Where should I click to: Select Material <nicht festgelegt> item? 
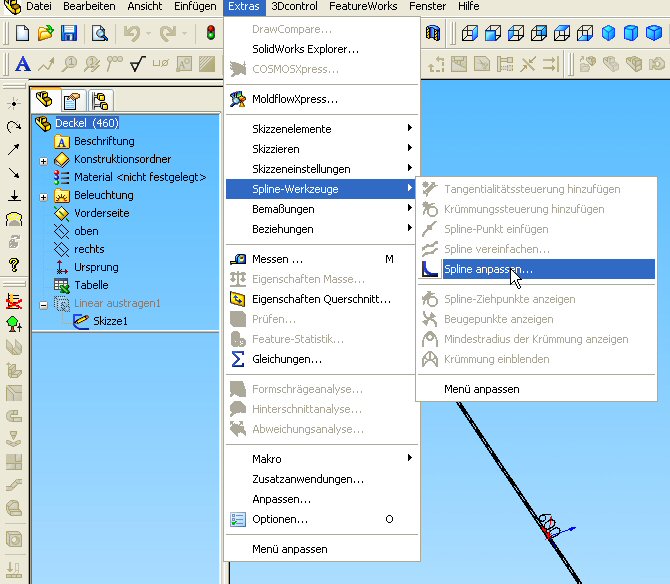[x=140, y=177]
